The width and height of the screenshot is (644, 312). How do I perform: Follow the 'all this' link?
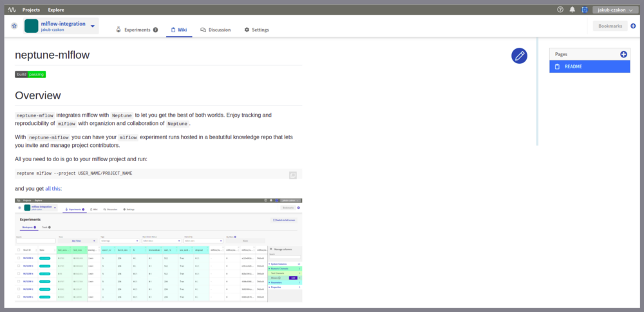53,189
